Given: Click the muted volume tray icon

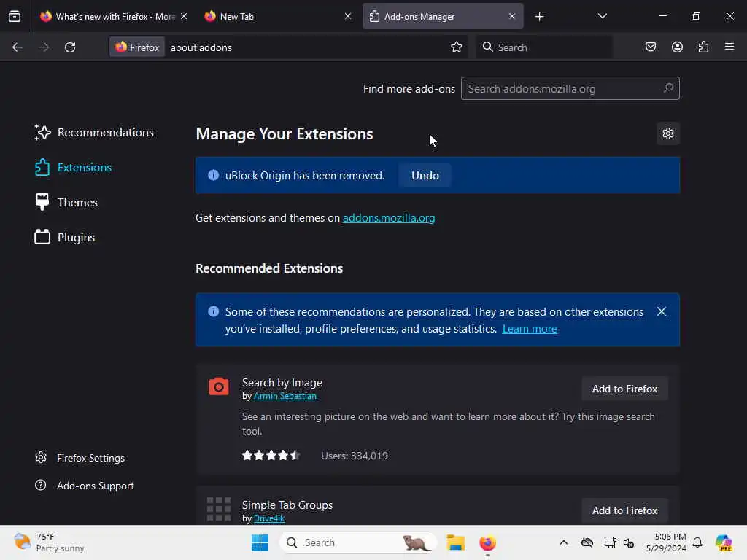Looking at the screenshot, I should 629,542.
